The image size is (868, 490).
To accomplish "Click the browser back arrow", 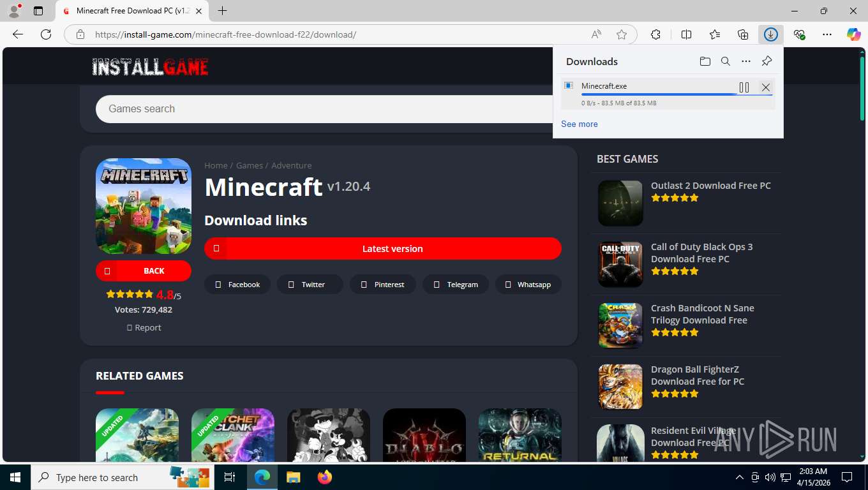I will (x=18, y=34).
